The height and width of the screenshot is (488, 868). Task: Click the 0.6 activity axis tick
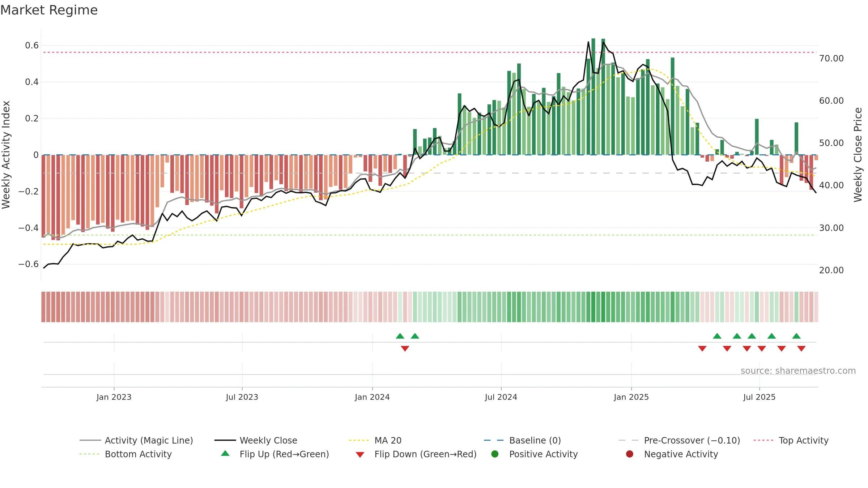click(x=32, y=45)
